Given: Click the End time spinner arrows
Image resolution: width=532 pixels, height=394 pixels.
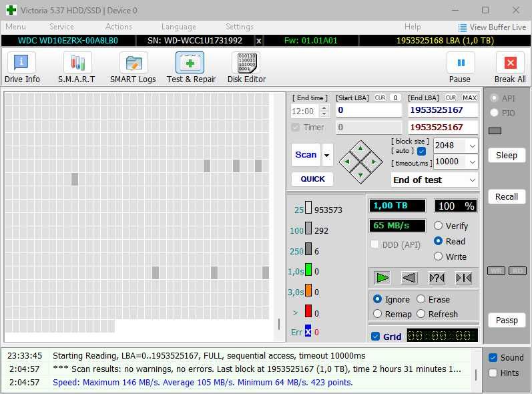Looking at the screenshot, I should pyautogui.click(x=324, y=111).
